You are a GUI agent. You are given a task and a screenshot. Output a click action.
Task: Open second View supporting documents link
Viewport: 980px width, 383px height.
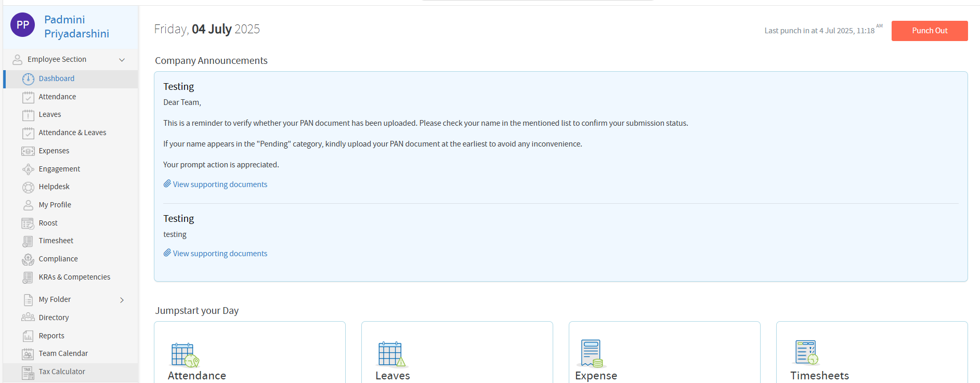pyautogui.click(x=219, y=254)
